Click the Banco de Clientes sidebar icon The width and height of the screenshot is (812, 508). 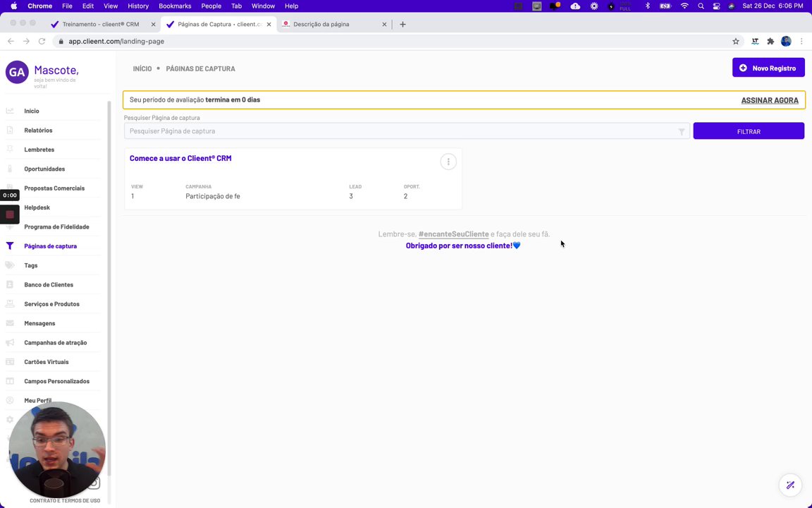10,284
